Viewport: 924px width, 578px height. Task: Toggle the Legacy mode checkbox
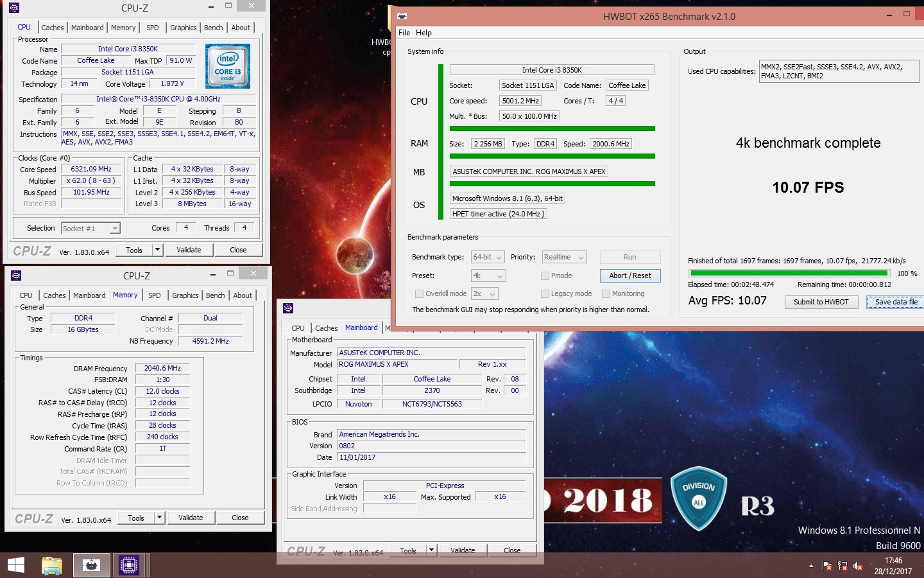click(545, 293)
